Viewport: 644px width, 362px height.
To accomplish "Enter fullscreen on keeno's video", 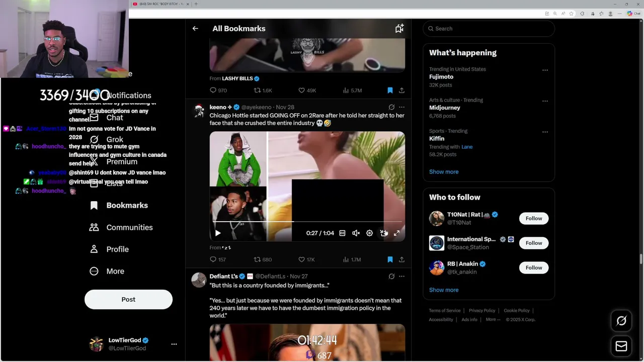I will tap(396, 233).
